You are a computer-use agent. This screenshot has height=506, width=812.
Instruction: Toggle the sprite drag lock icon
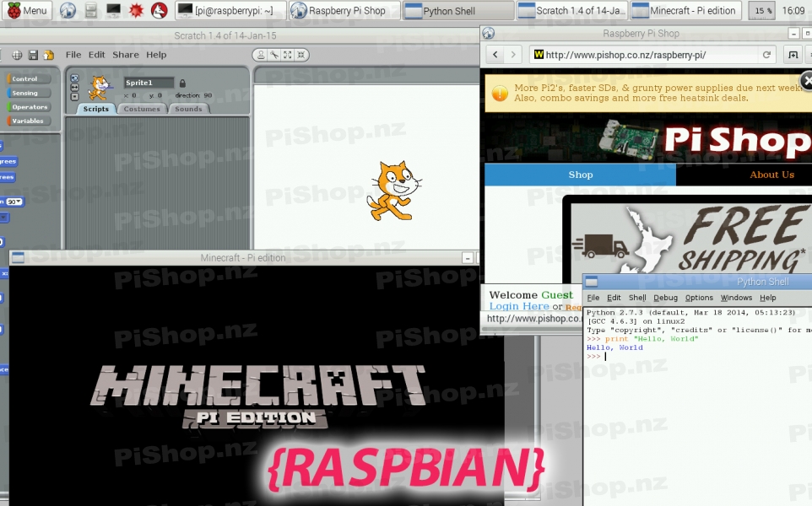click(182, 83)
